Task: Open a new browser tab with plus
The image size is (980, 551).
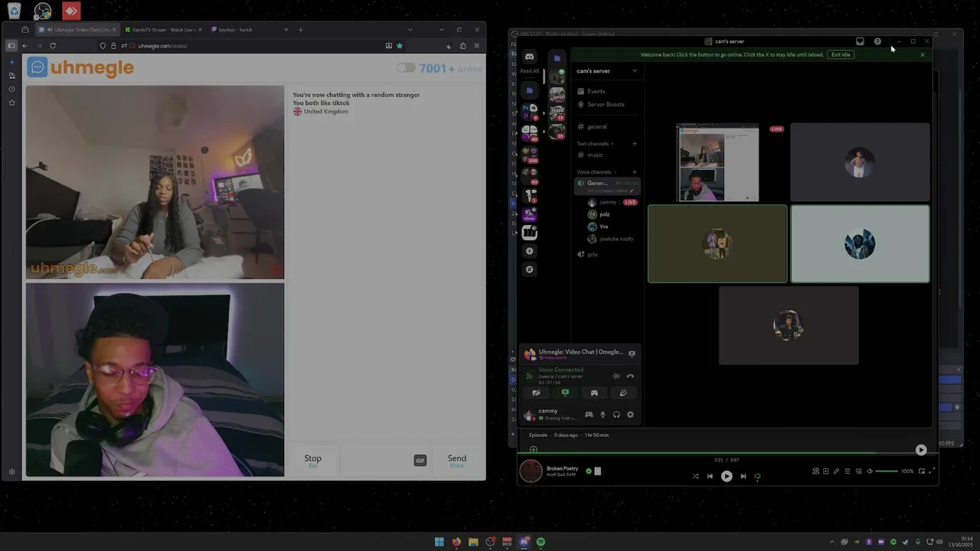Action: click(x=300, y=30)
